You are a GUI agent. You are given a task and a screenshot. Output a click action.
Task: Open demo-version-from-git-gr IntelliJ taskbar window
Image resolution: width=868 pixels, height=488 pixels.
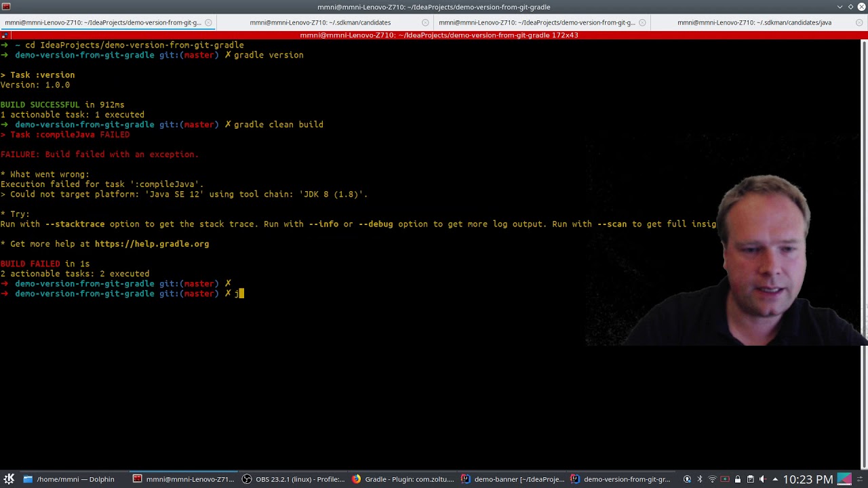[621, 479]
